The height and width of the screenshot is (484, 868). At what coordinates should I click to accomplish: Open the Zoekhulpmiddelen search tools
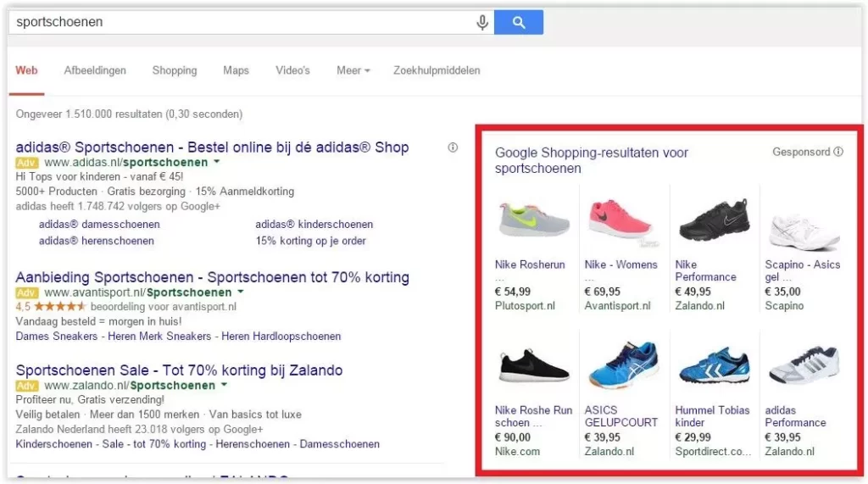pyautogui.click(x=437, y=70)
